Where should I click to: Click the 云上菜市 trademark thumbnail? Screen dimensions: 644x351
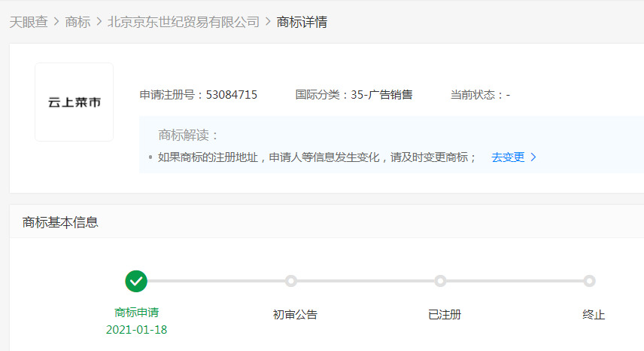pos(74,102)
